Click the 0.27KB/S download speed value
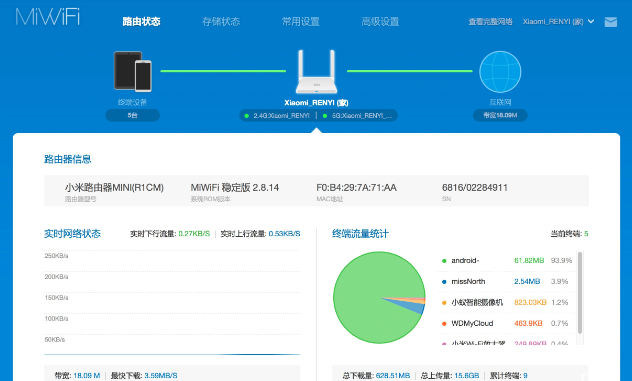632x381 pixels. click(x=194, y=233)
